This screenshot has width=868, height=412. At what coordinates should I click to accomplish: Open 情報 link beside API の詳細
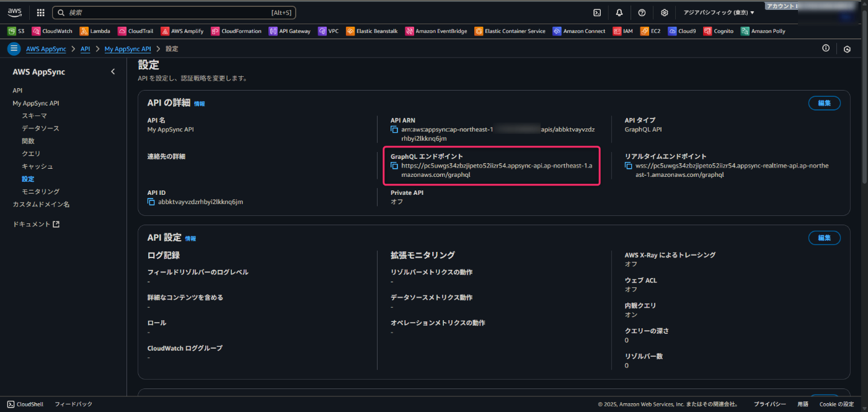click(199, 104)
